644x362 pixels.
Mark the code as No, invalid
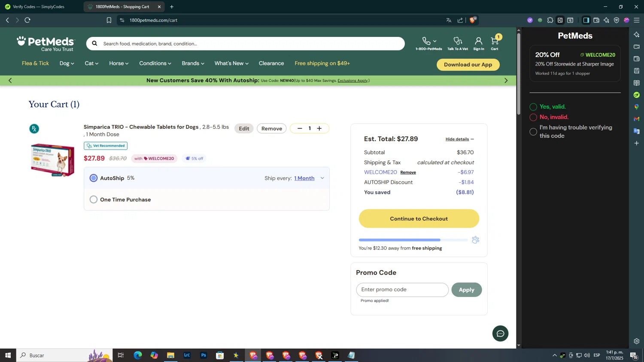[x=533, y=117]
